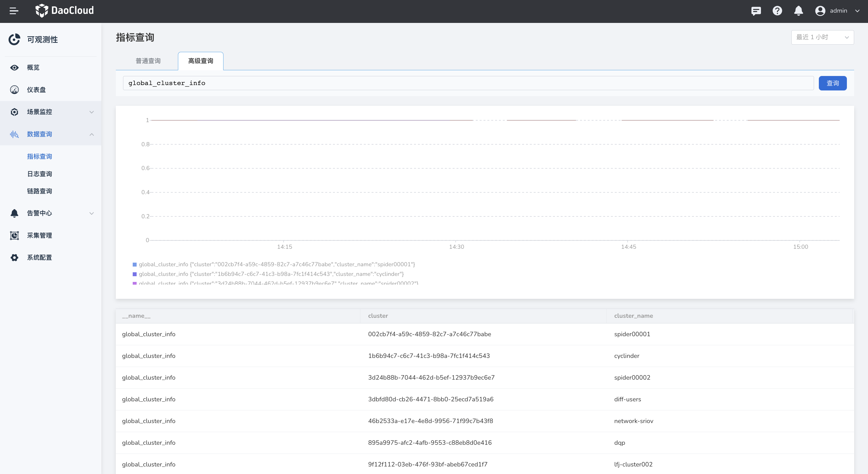
Task: Open the 最近 1 小时 time range dropdown
Action: coord(822,37)
